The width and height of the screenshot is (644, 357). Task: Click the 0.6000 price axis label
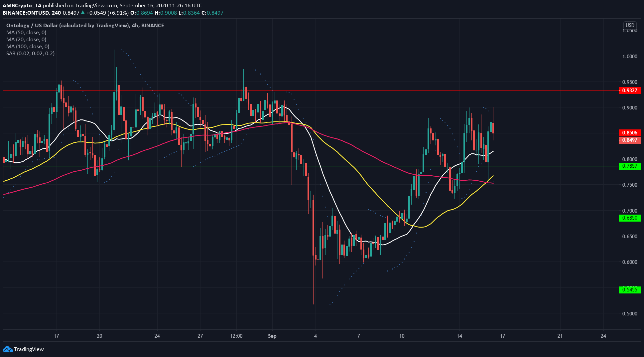(x=630, y=262)
